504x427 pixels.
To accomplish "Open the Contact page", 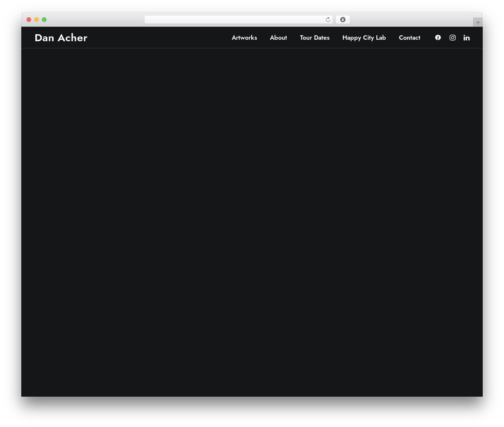I will pos(409,37).
